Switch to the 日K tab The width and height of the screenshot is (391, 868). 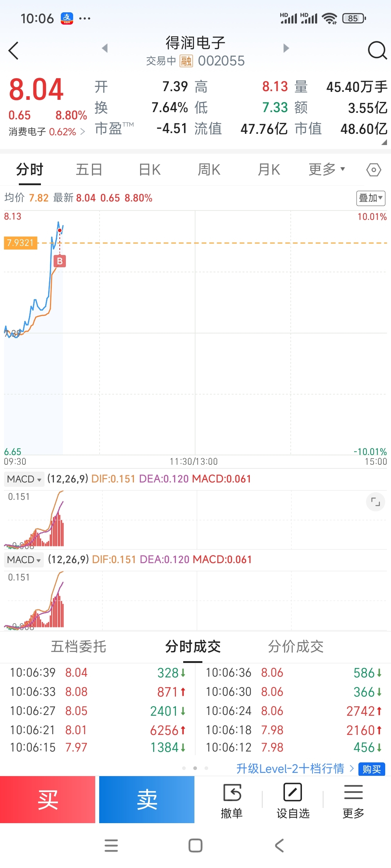tap(150, 169)
